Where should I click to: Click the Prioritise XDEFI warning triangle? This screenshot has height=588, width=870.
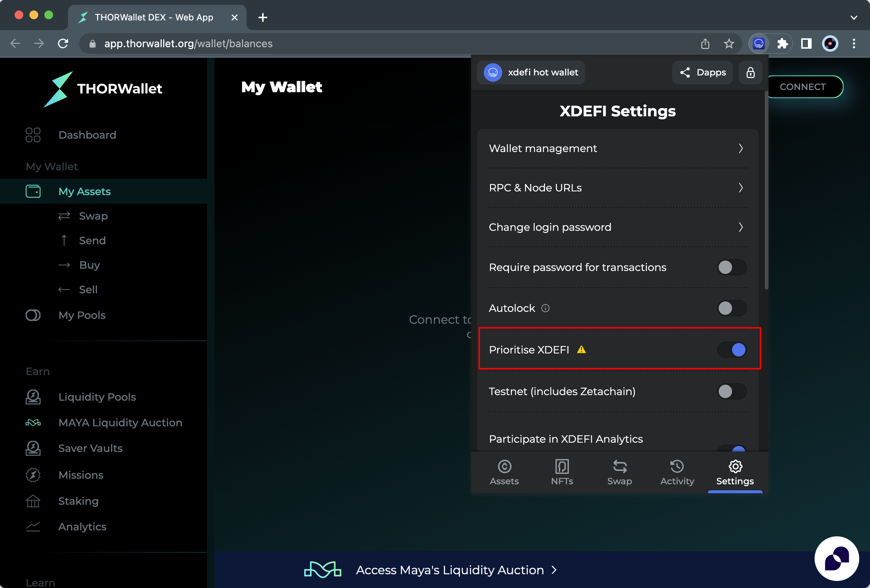coord(581,350)
